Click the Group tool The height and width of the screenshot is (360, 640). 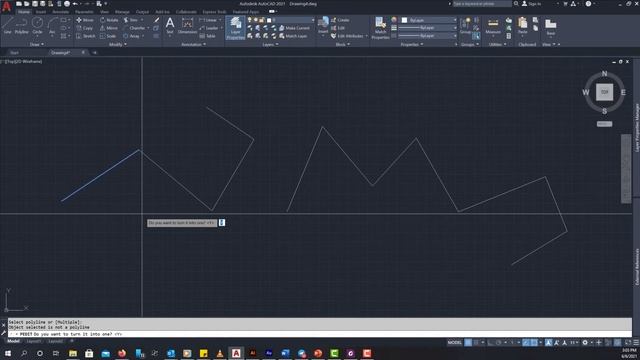point(465,25)
